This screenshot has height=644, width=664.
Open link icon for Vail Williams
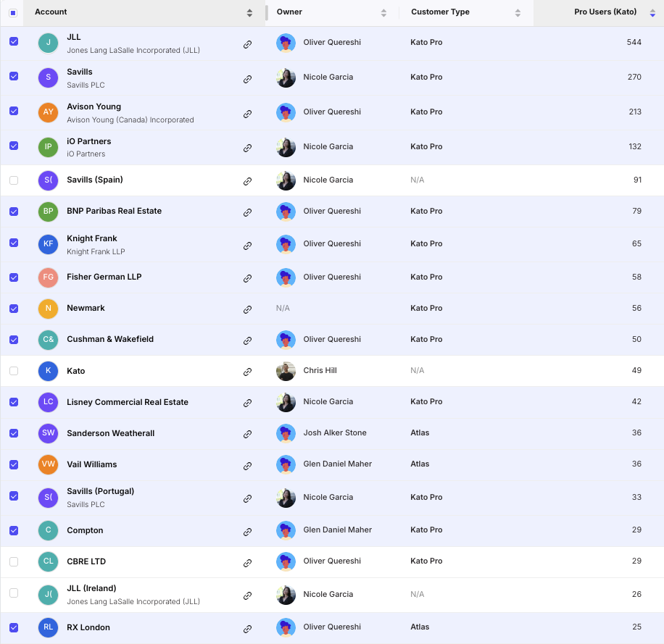[x=248, y=467]
